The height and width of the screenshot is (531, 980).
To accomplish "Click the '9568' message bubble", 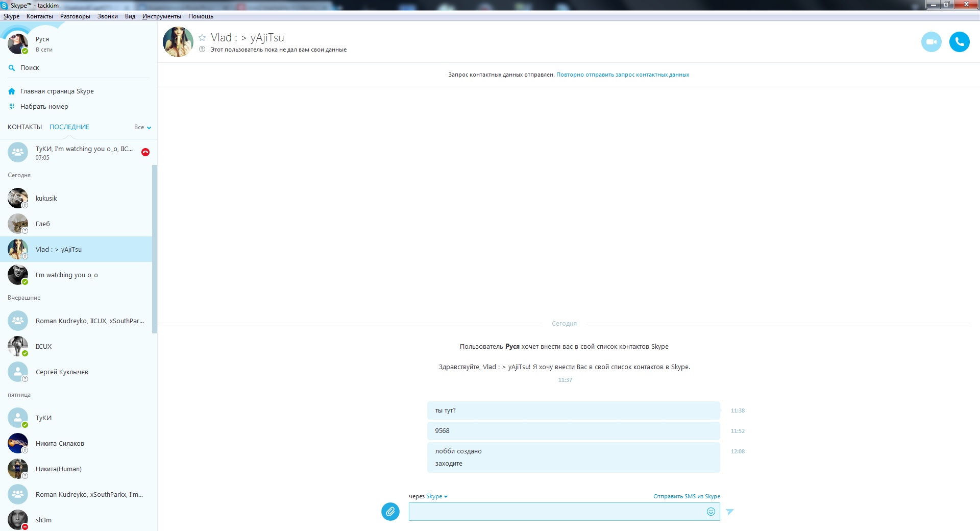I will [x=574, y=431].
